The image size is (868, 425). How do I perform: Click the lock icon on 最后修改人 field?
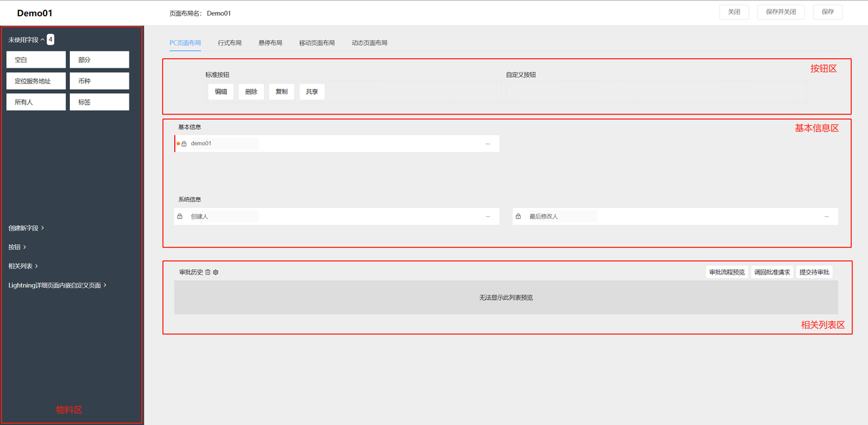pyautogui.click(x=518, y=216)
